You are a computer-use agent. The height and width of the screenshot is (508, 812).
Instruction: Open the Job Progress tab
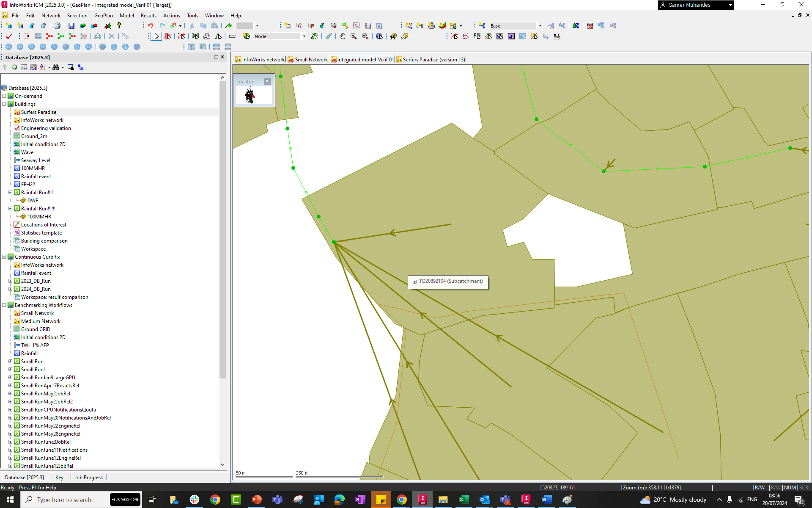[88, 478]
